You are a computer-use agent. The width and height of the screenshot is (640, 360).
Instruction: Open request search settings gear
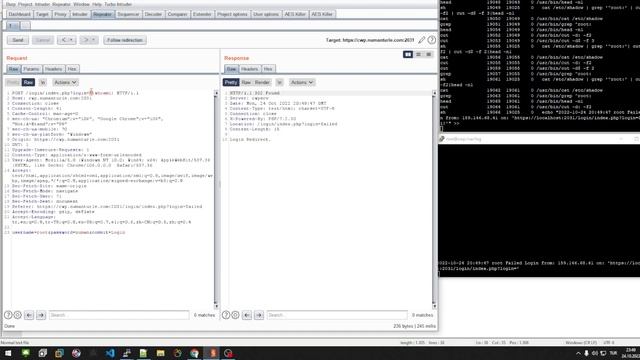click(18, 315)
